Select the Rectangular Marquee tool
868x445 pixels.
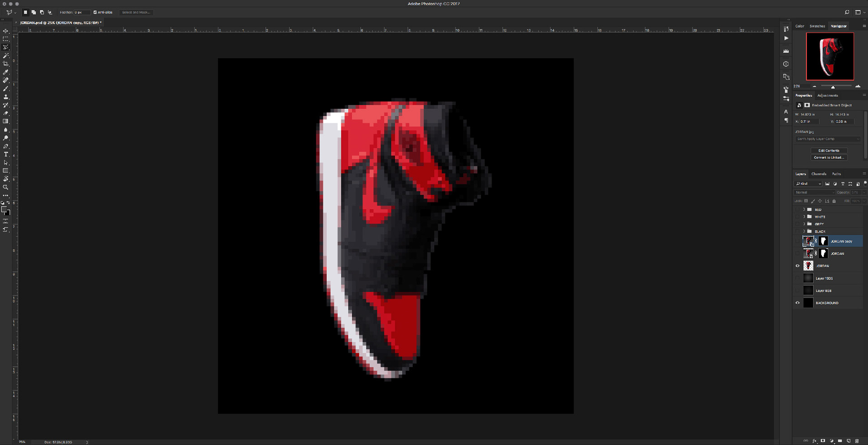[5, 39]
